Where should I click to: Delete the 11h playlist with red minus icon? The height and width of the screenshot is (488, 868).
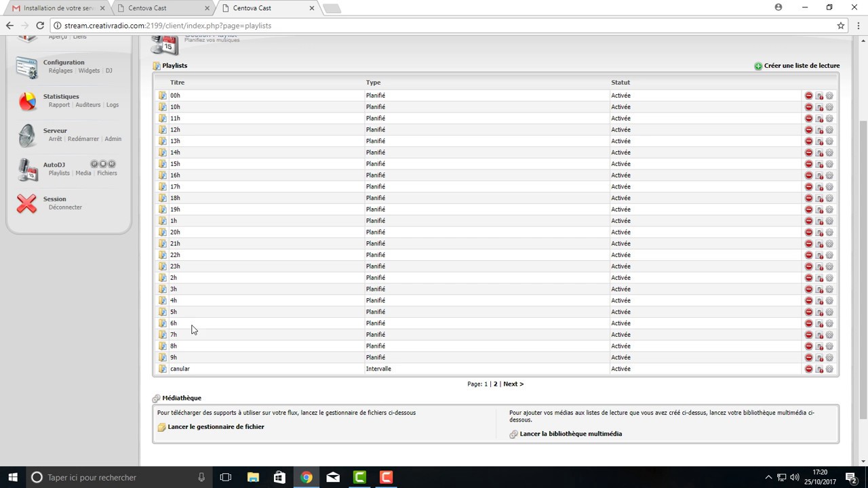click(x=808, y=119)
